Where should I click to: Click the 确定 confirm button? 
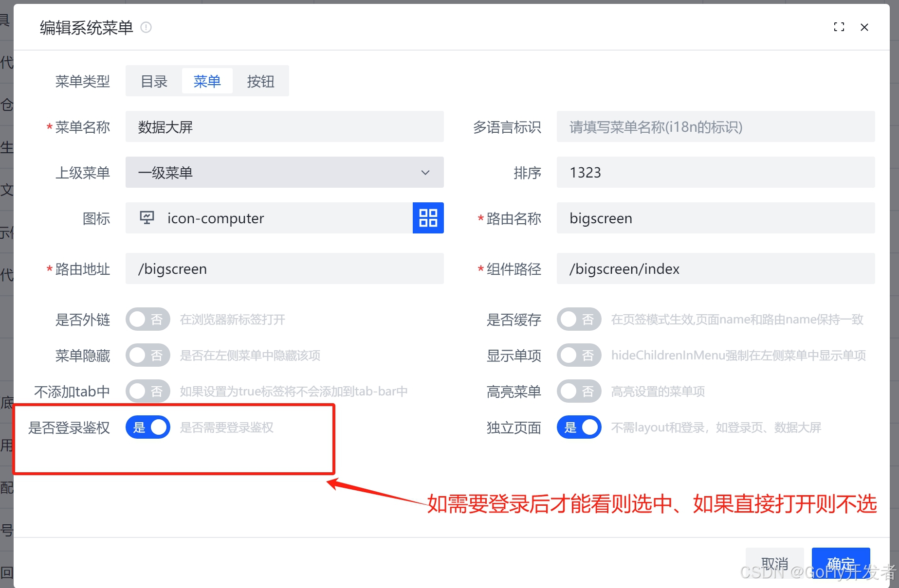(841, 563)
